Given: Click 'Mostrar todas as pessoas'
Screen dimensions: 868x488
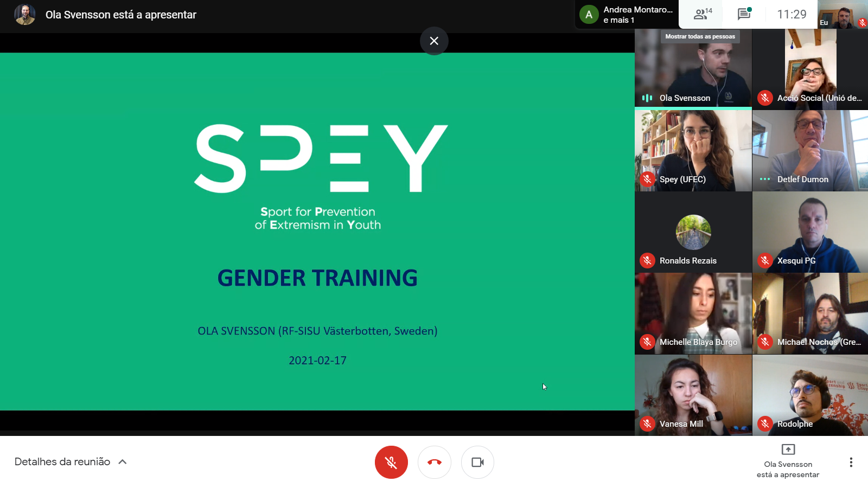Looking at the screenshot, I should click(x=701, y=36).
